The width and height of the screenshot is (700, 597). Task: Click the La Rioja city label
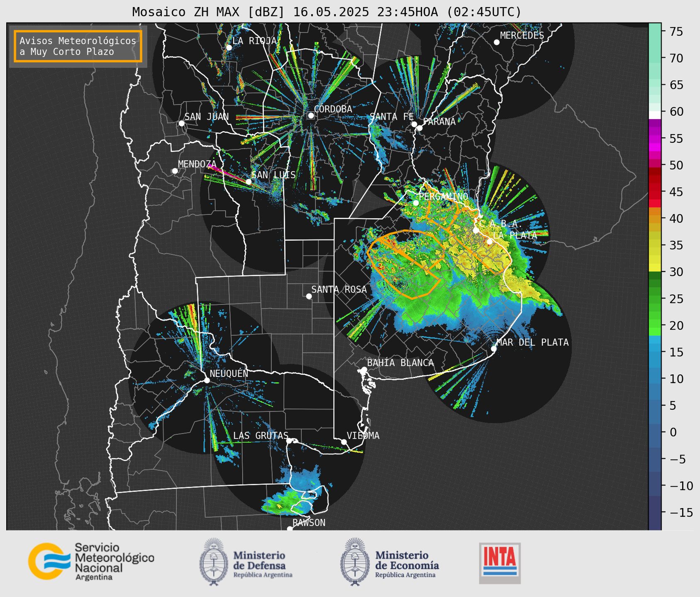point(254,41)
